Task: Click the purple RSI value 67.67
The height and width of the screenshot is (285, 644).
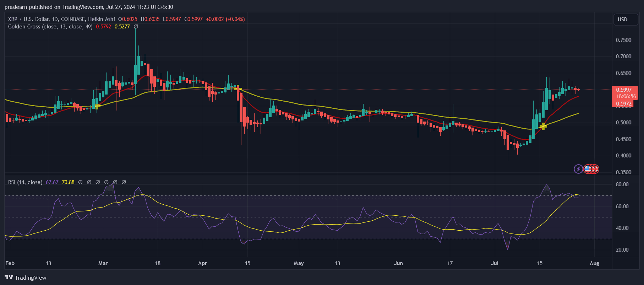Action: tap(52, 182)
